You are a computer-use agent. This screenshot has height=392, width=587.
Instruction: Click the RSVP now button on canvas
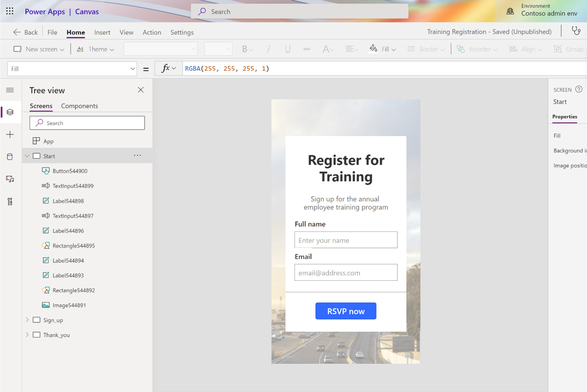tap(346, 311)
